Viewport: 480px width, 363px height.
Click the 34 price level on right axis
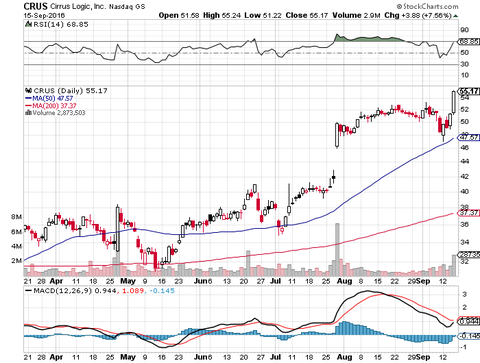(465, 242)
